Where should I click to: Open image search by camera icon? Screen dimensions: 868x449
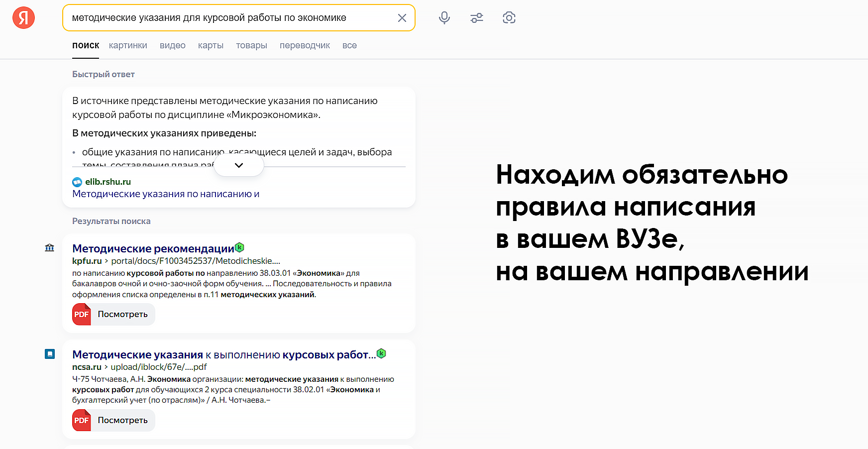click(x=509, y=18)
